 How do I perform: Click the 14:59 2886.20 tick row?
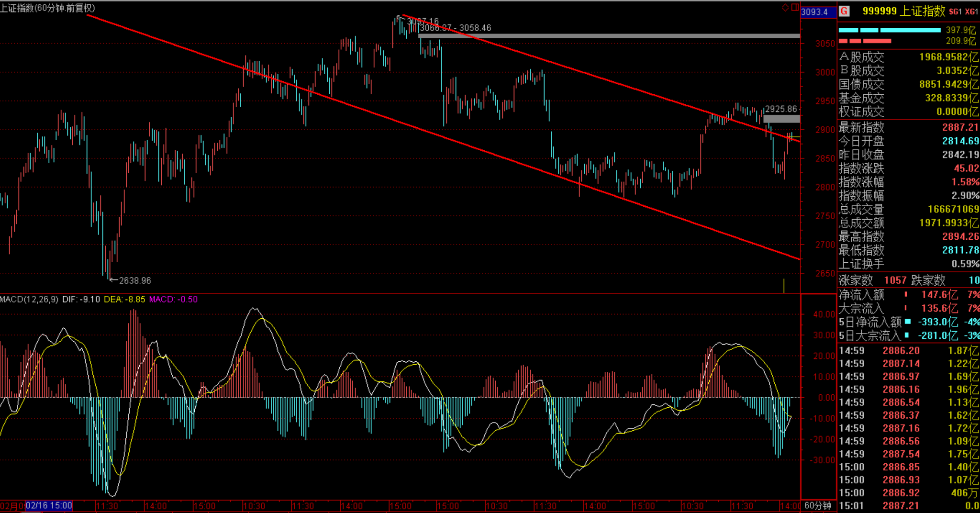(x=909, y=351)
